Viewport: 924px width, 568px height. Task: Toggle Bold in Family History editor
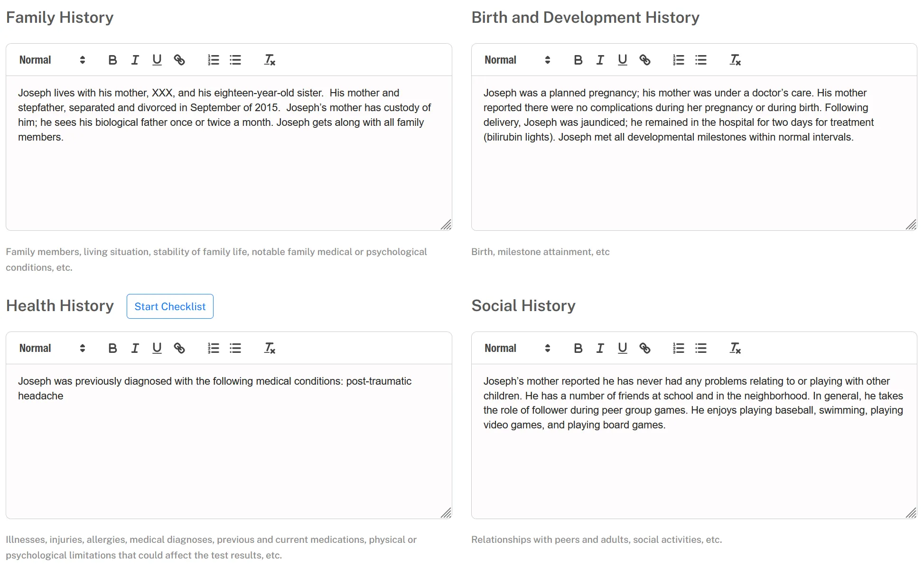112,60
